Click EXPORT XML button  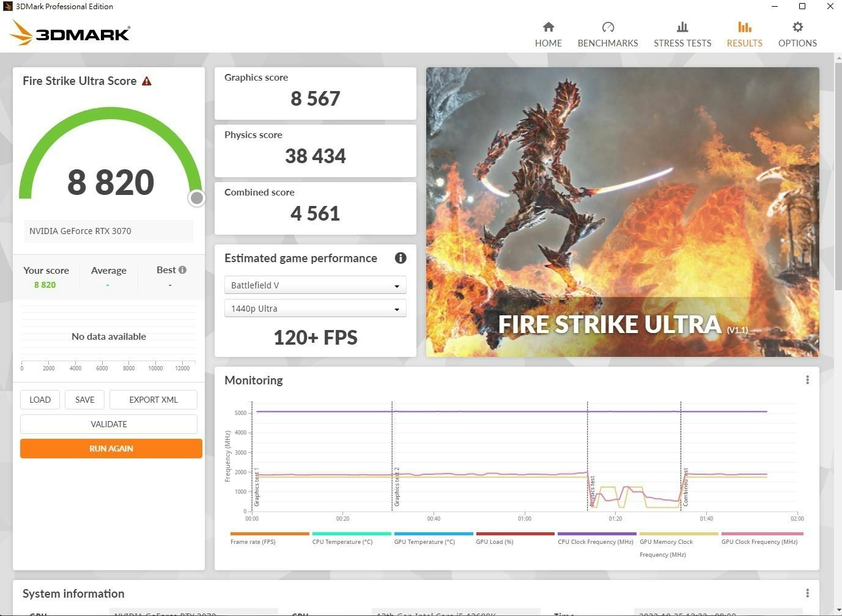(153, 400)
